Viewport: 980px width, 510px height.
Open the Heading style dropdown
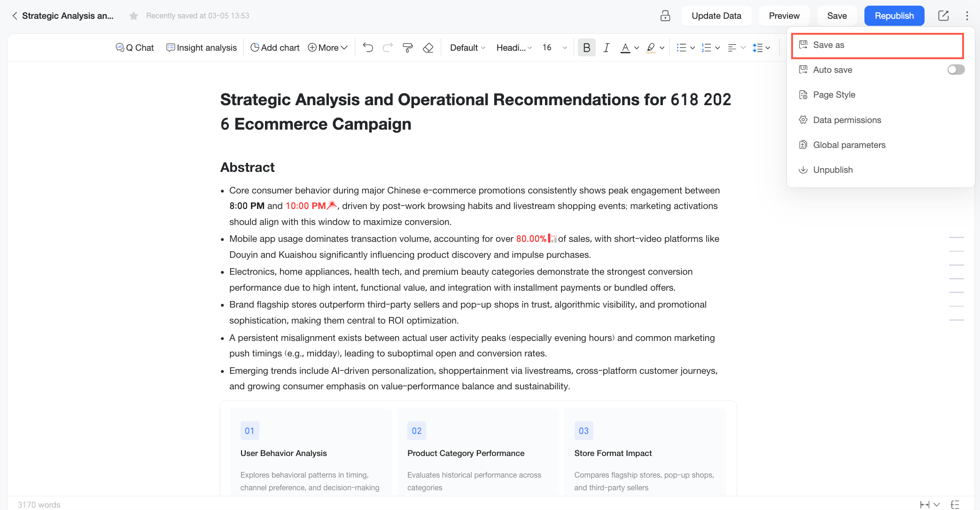(x=514, y=47)
